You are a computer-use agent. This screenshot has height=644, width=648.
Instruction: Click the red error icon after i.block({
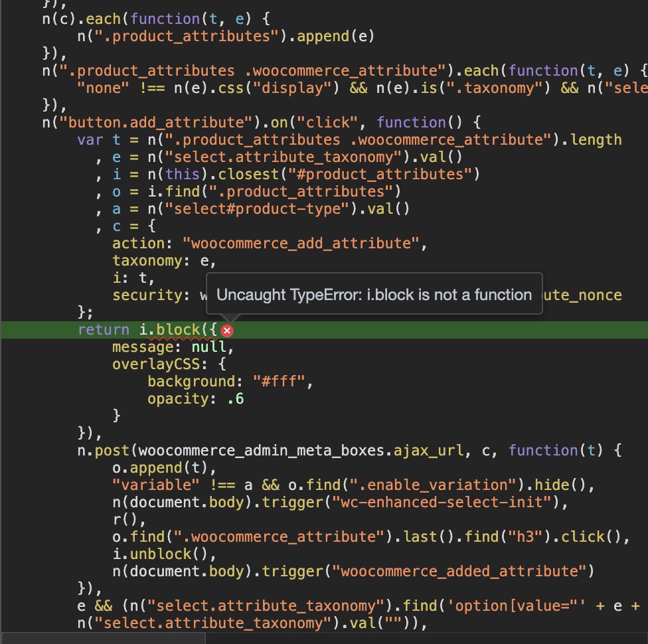coord(226,331)
